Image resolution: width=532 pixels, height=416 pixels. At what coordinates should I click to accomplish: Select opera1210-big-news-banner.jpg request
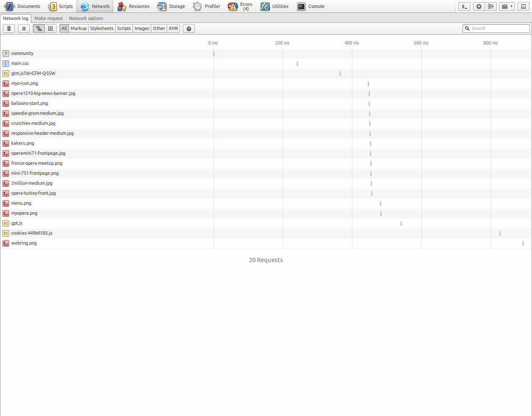tap(266, 93)
